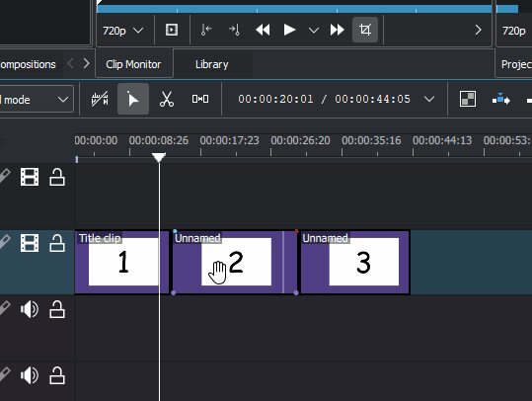The height and width of the screenshot is (401, 532).
Task: Toggle lock on the Title clip track
Action: point(57,243)
